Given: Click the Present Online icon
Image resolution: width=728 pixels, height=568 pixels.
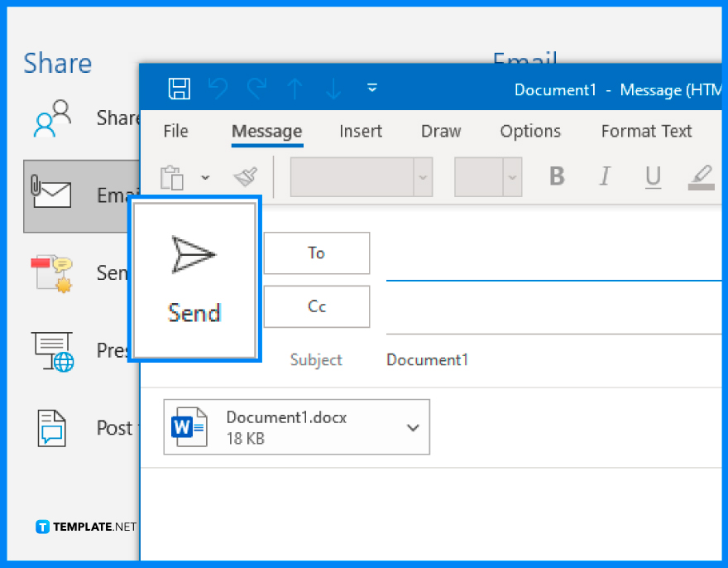Looking at the screenshot, I should click(51, 350).
